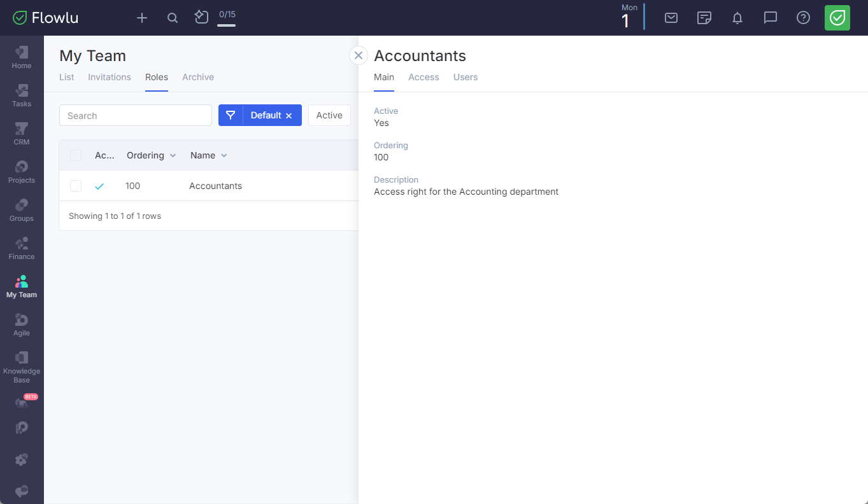Click the filter funnel icon
This screenshot has height=504, width=868.
pyautogui.click(x=231, y=115)
